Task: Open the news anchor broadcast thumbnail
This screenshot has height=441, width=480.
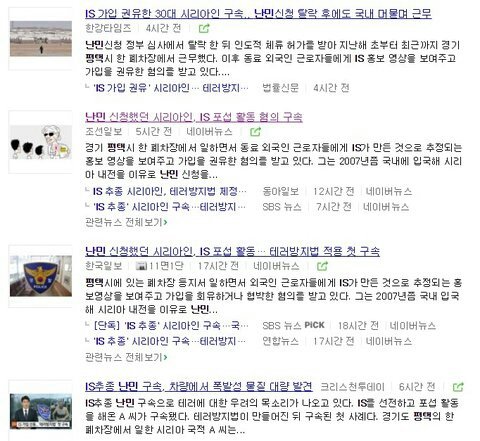Action: (41, 411)
